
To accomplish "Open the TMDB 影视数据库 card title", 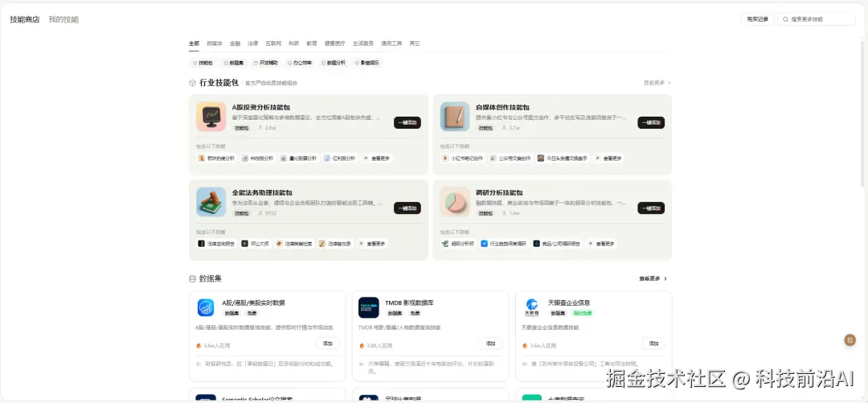I will 410,302.
